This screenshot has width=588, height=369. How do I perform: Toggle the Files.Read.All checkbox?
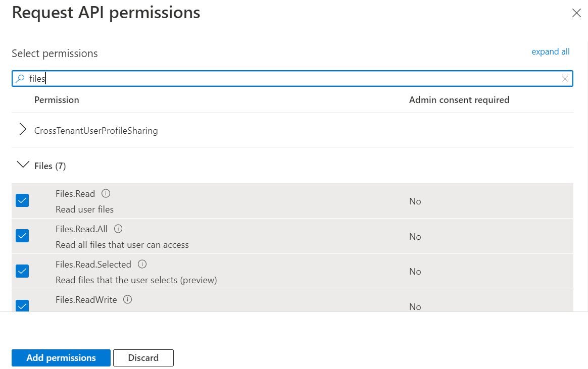coord(22,236)
